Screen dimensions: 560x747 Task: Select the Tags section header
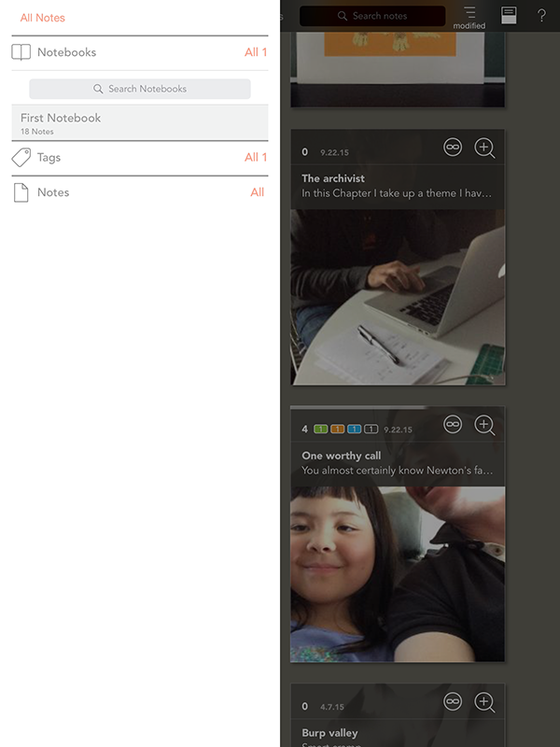(x=49, y=157)
